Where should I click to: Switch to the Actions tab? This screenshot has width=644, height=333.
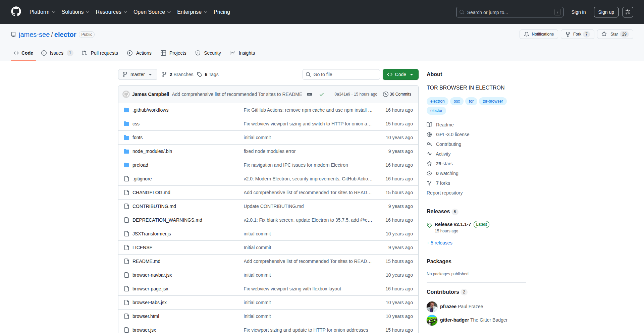(x=140, y=53)
